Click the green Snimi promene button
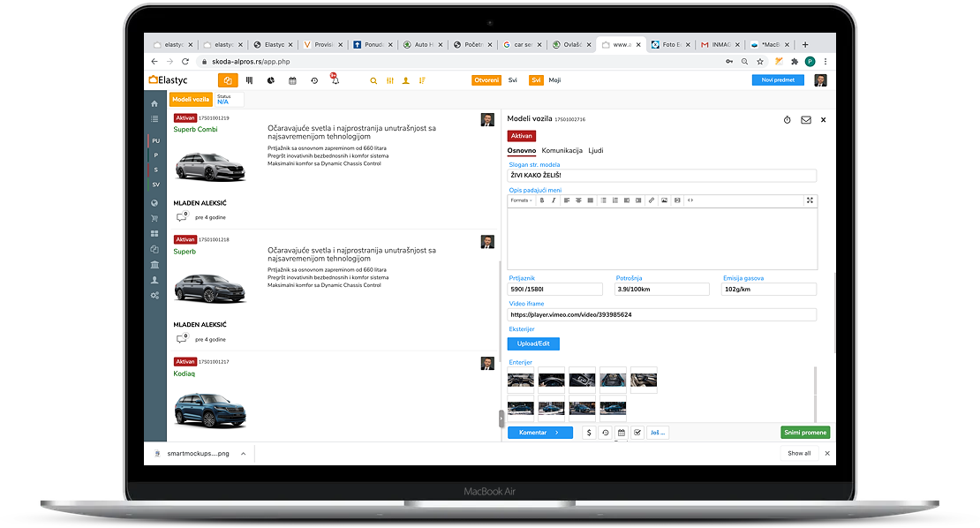 coord(805,433)
